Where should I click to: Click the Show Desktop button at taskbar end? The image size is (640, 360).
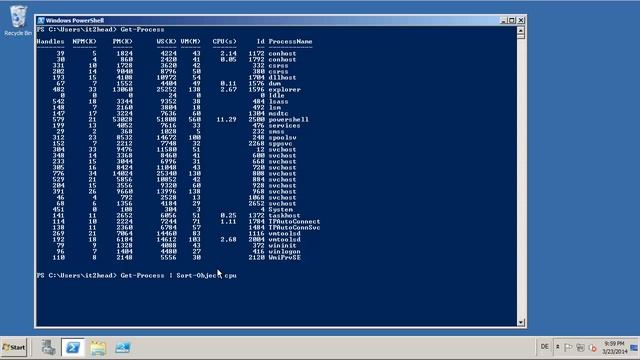click(634, 347)
